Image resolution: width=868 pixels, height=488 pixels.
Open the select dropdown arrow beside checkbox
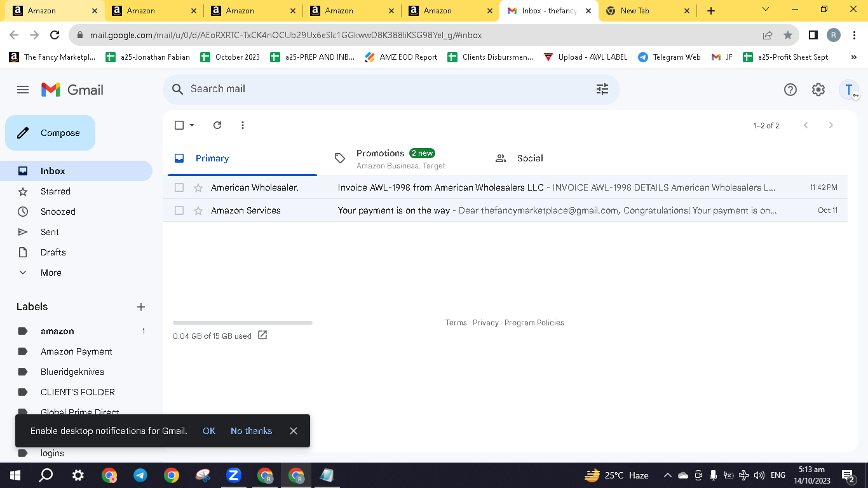click(192, 125)
